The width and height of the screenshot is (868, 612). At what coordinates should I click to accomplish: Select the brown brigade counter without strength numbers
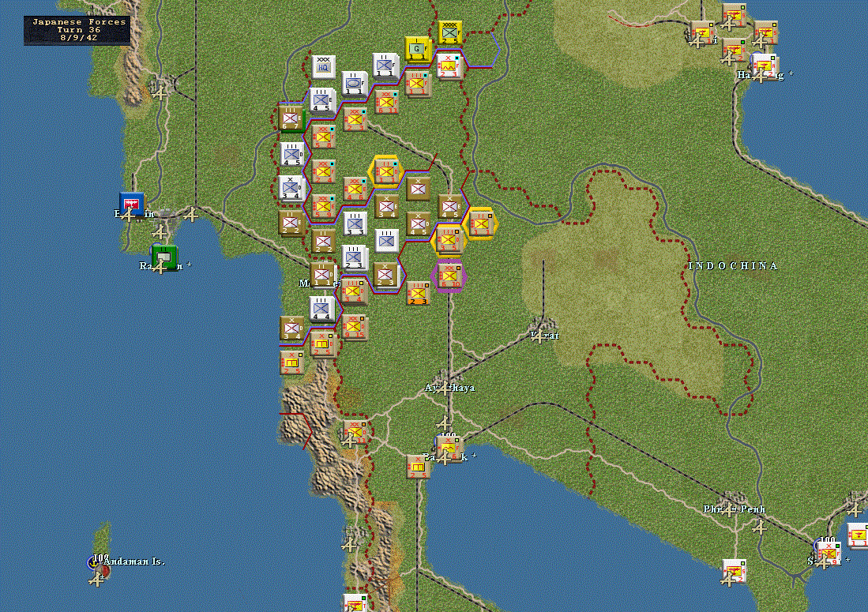click(x=418, y=190)
